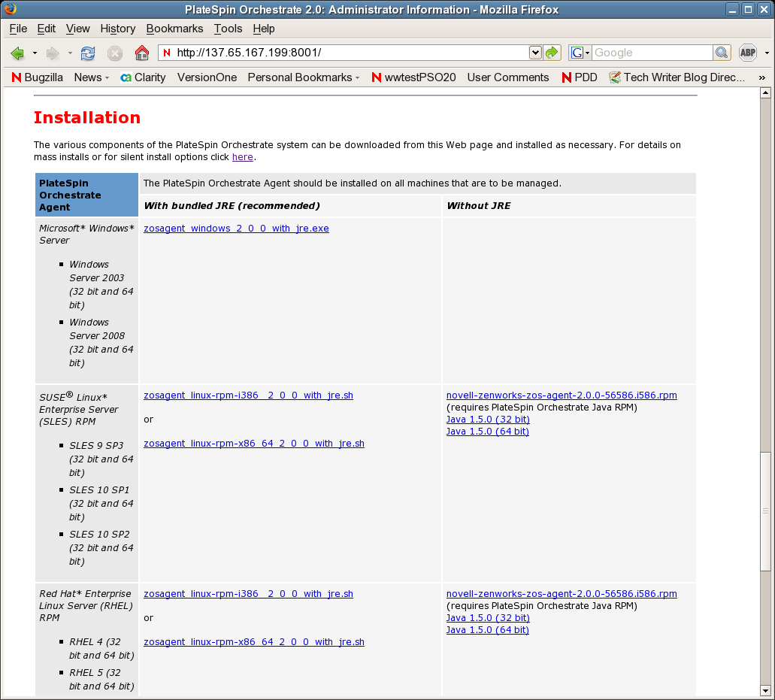Open the wwtestPSO20 bookmark
Image resolution: width=775 pixels, height=700 pixels.
coord(413,77)
